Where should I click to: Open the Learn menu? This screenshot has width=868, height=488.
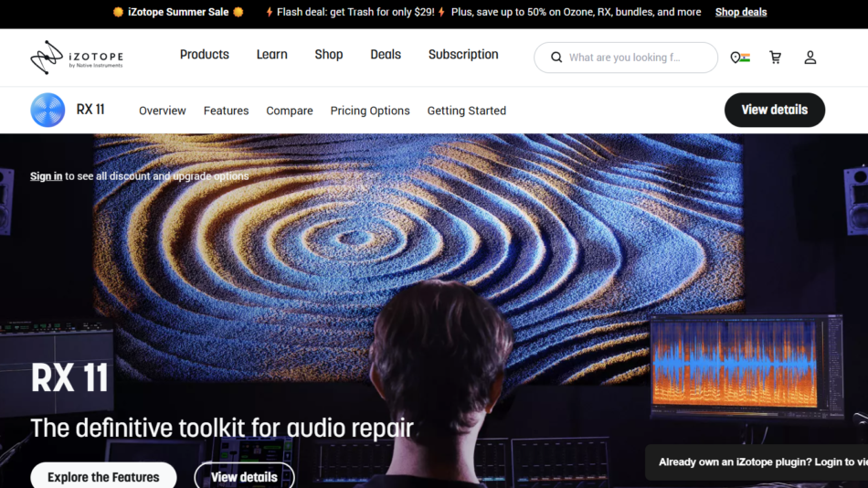click(x=271, y=54)
